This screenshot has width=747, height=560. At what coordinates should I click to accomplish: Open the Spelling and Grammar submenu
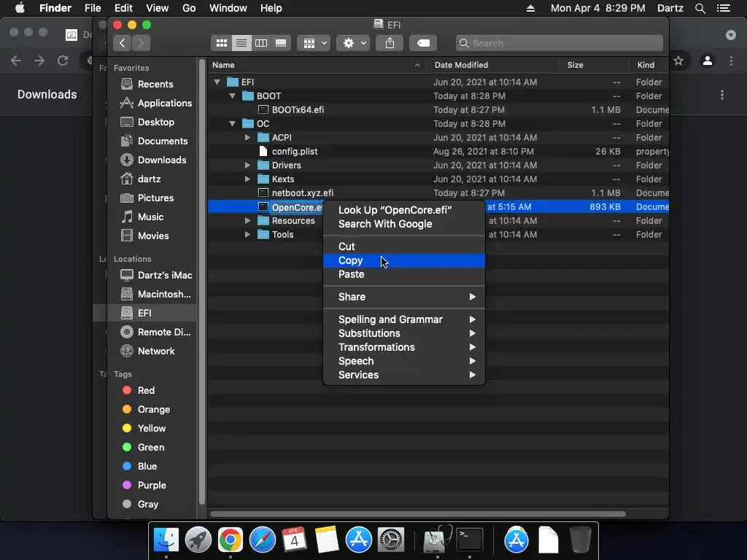pyautogui.click(x=404, y=319)
